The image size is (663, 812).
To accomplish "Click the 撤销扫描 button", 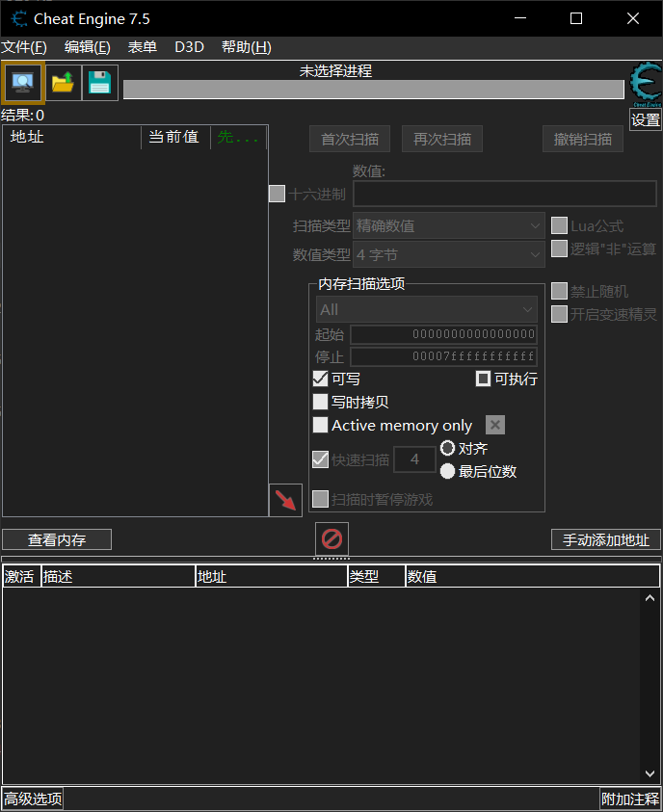I will (583, 139).
